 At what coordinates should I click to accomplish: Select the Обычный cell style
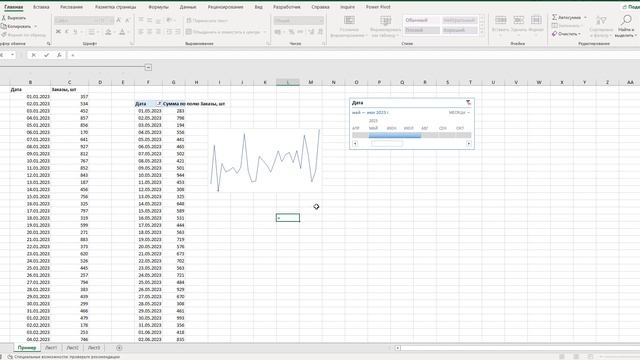[x=422, y=20]
